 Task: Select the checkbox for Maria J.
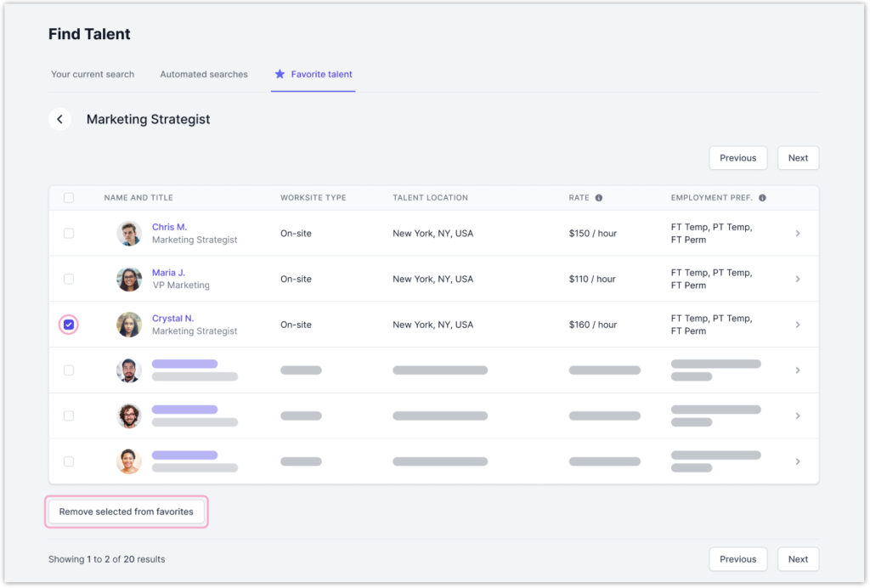(69, 280)
